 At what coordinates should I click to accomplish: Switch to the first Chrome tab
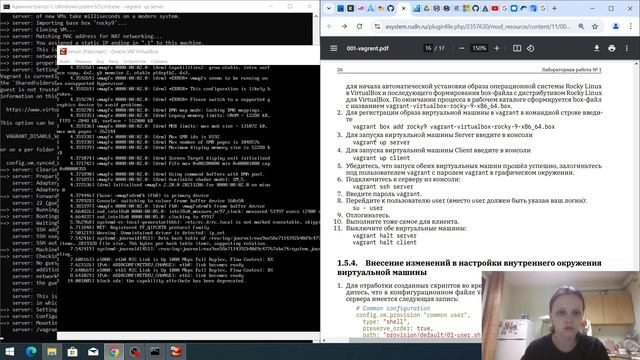[340, 8]
